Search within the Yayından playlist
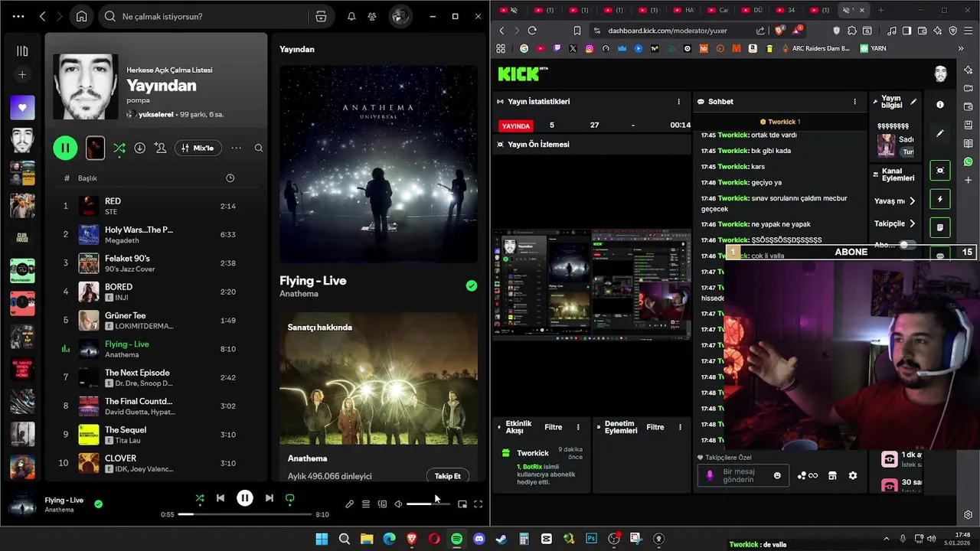The height and width of the screenshot is (551, 980). (259, 148)
